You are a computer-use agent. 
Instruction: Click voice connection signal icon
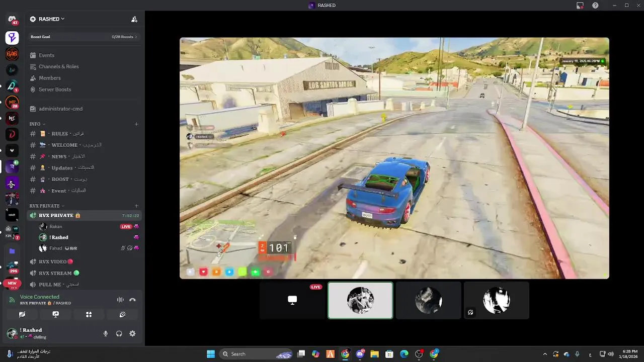click(12, 300)
